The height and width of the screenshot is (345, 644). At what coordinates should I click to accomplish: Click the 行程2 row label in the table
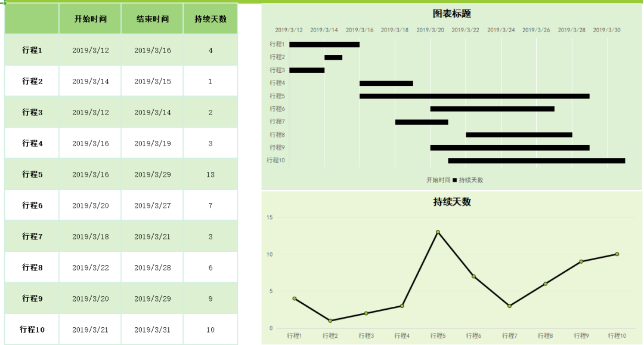[32, 81]
